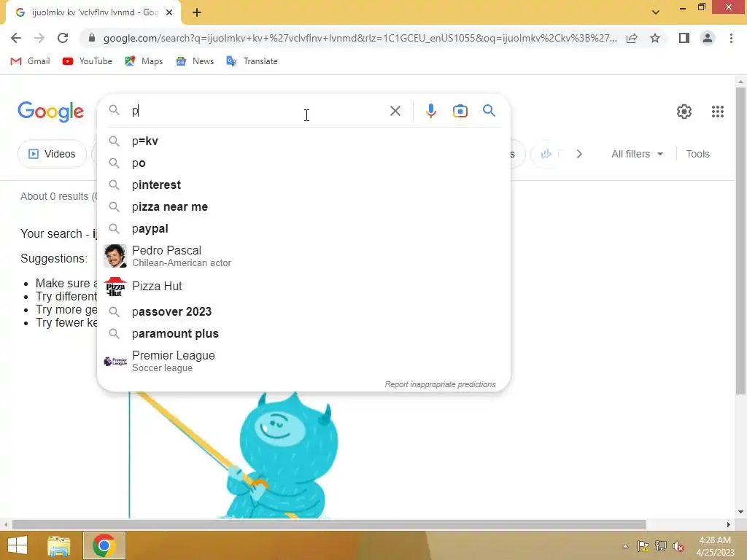The width and height of the screenshot is (747, 560).
Task: Click inside the search text field
Action: 258,111
